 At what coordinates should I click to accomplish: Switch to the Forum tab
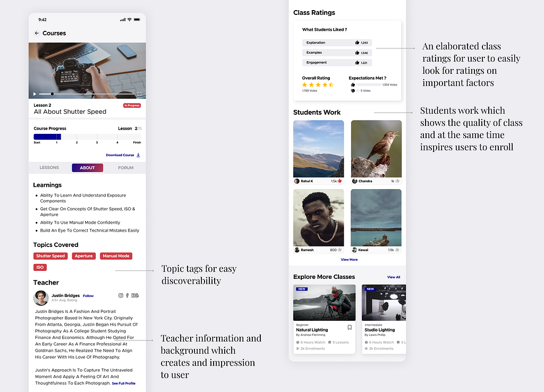point(125,168)
